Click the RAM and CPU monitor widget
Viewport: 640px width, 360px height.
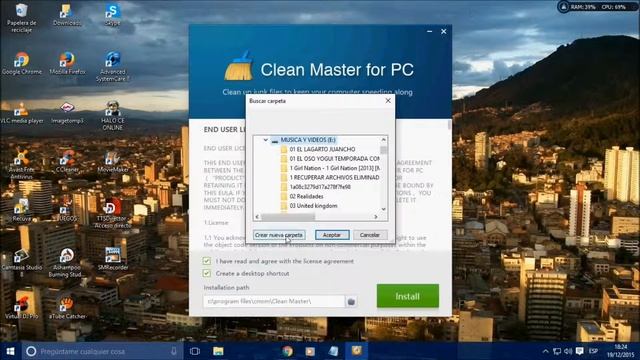click(x=597, y=7)
